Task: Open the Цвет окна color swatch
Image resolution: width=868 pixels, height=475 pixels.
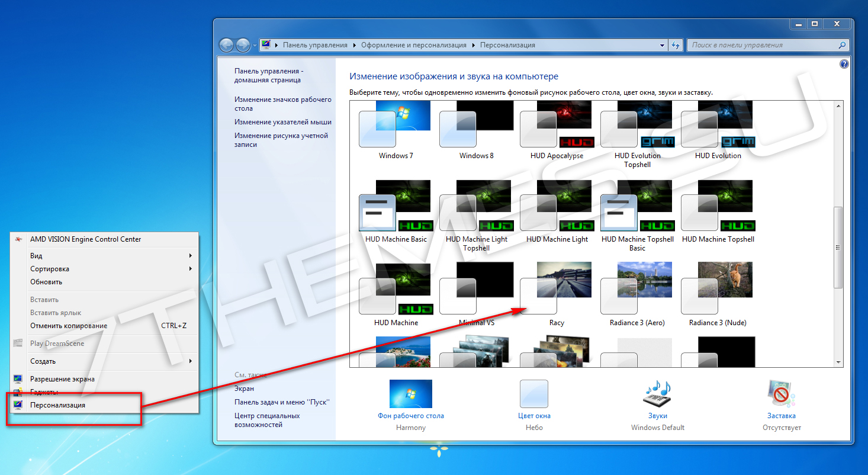Action: [534, 394]
